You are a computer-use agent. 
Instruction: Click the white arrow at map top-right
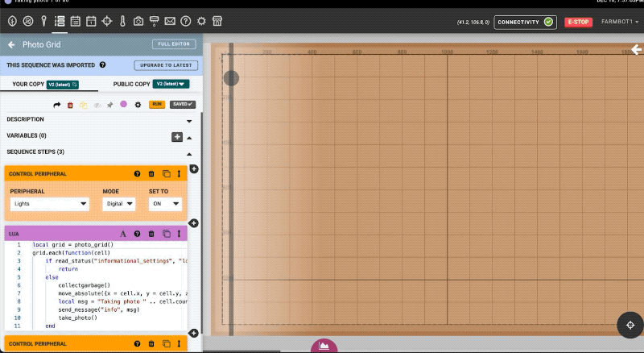[x=636, y=49]
